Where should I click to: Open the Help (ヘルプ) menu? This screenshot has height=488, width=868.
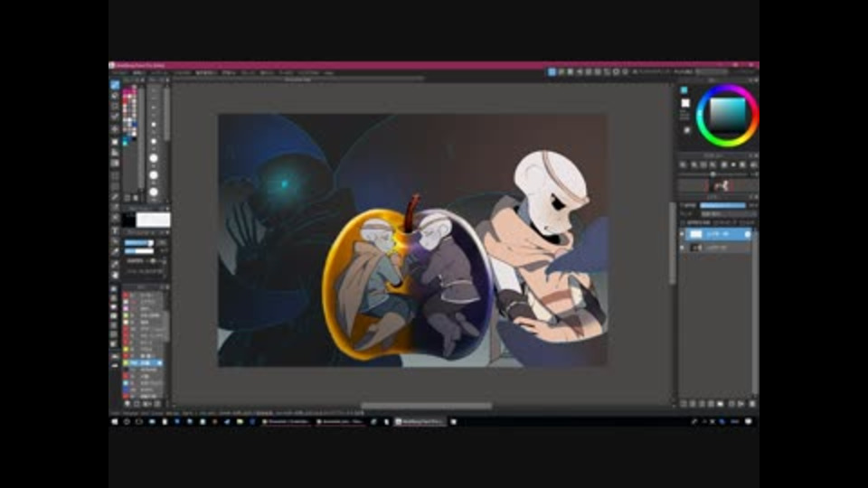[x=328, y=72]
